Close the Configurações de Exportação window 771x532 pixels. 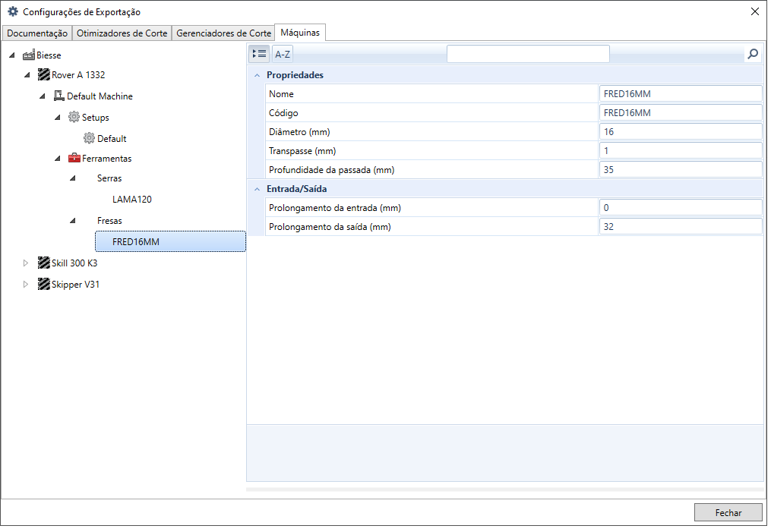[x=755, y=11]
